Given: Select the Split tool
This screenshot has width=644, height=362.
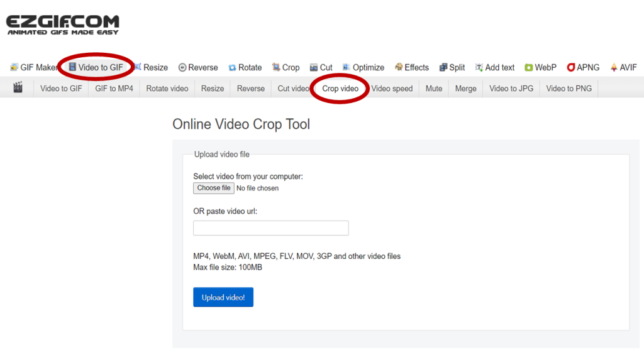Looking at the screenshot, I should [452, 67].
